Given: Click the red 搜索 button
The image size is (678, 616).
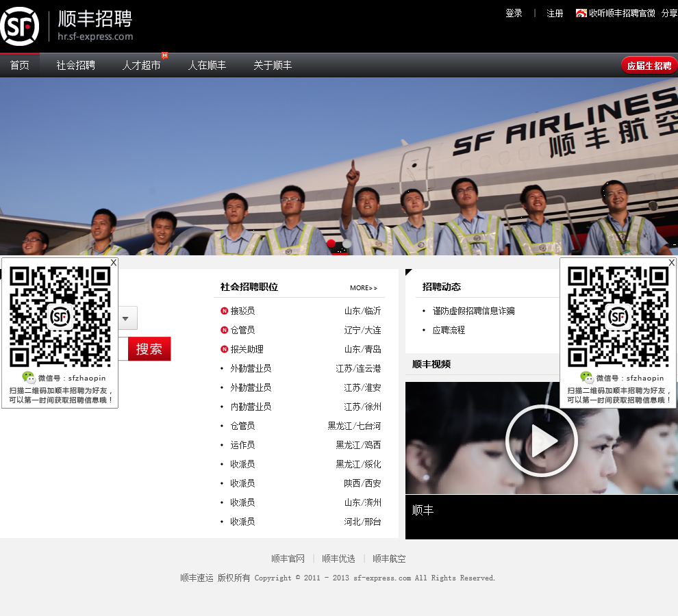Looking at the screenshot, I should (149, 348).
